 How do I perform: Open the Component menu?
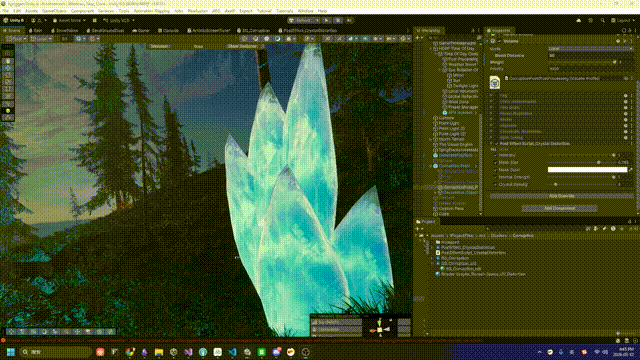click(x=82, y=11)
